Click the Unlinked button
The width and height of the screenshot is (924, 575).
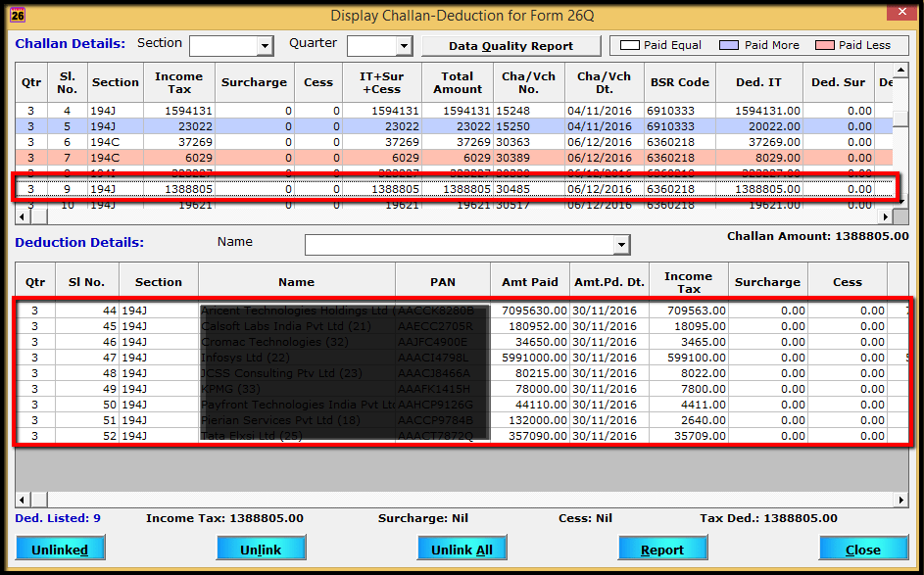tap(60, 548)
